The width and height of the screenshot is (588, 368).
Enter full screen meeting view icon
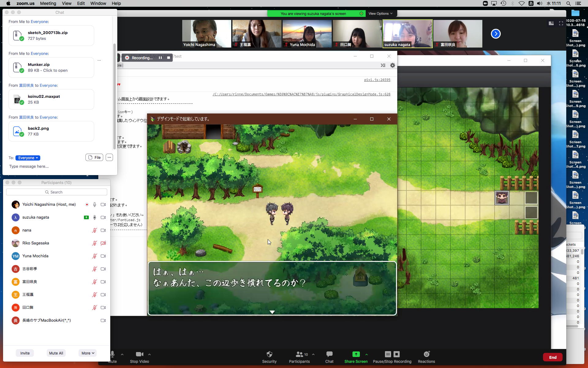pyautogui.click(x=561, y=23)
